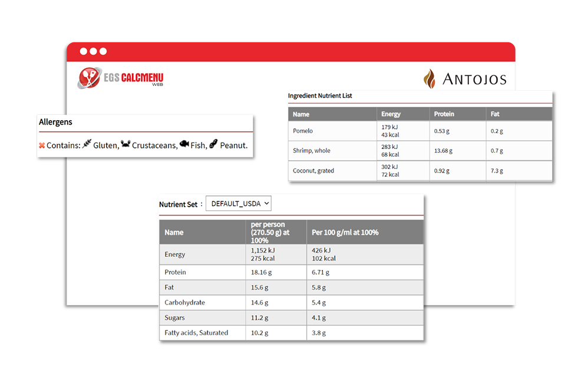Screen dimensions: 588x384
Task: Click the 10.2 g saturated fat value
Action: click(x=259, y=333)
